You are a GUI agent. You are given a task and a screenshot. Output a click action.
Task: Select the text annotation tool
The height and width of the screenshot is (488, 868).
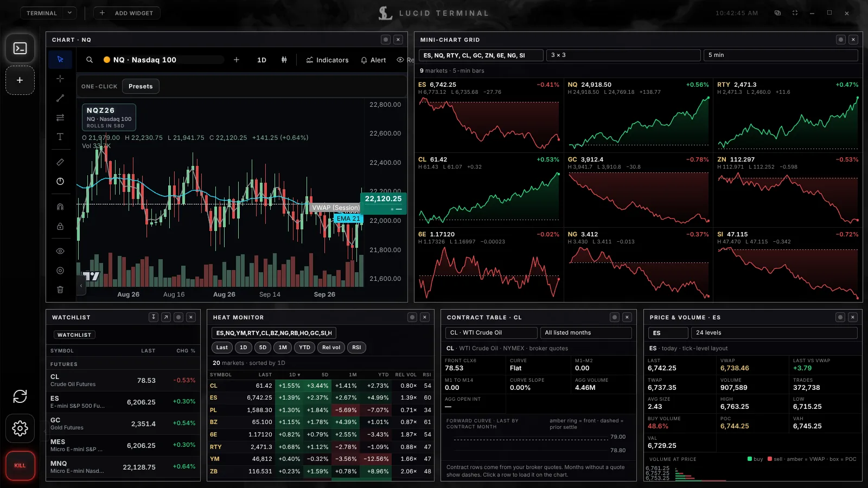pos(60,137)
